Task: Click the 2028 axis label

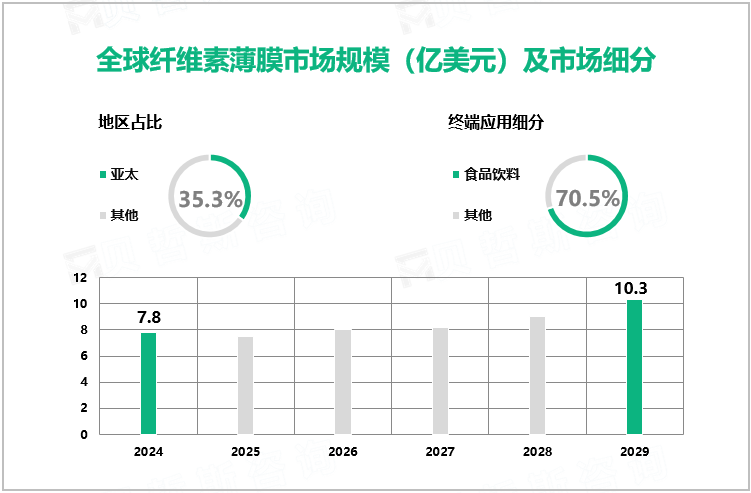Action: coord(537,452)
